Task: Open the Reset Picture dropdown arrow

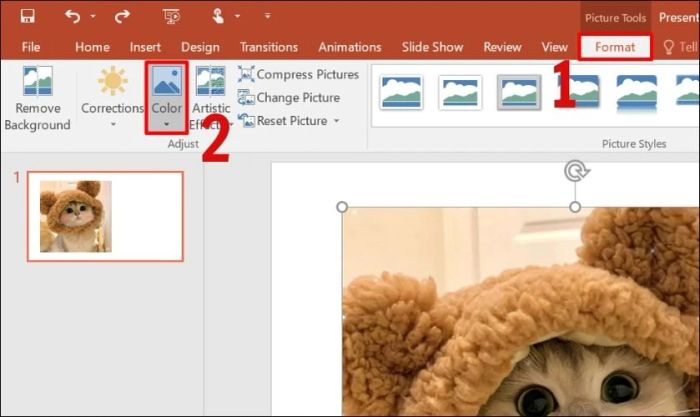Action: [337, 121]
